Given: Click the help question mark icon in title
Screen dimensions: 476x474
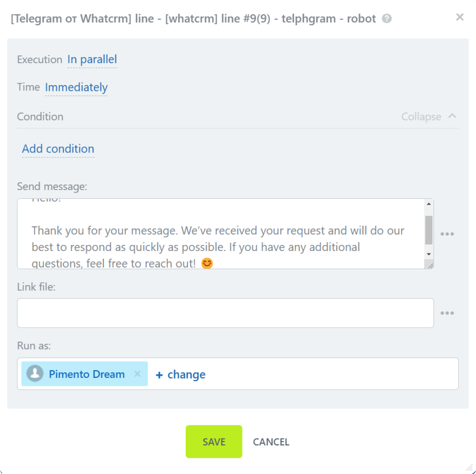Looking at the screenshot, I should (387, 18).
